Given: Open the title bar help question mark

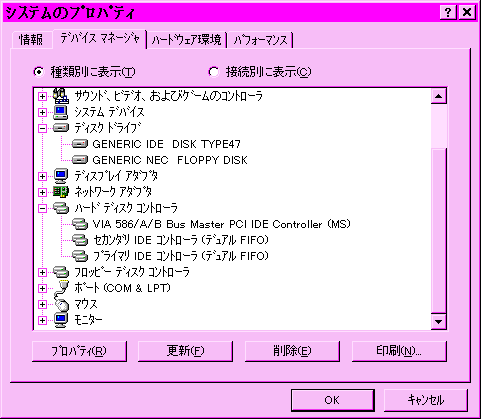Looking at the screenshot, I should point(448,12).
